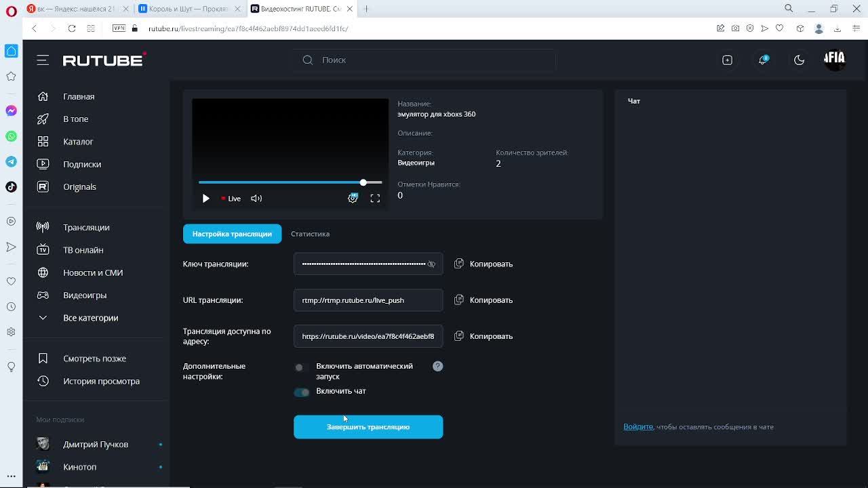Click the URL трансляции field

368,300
